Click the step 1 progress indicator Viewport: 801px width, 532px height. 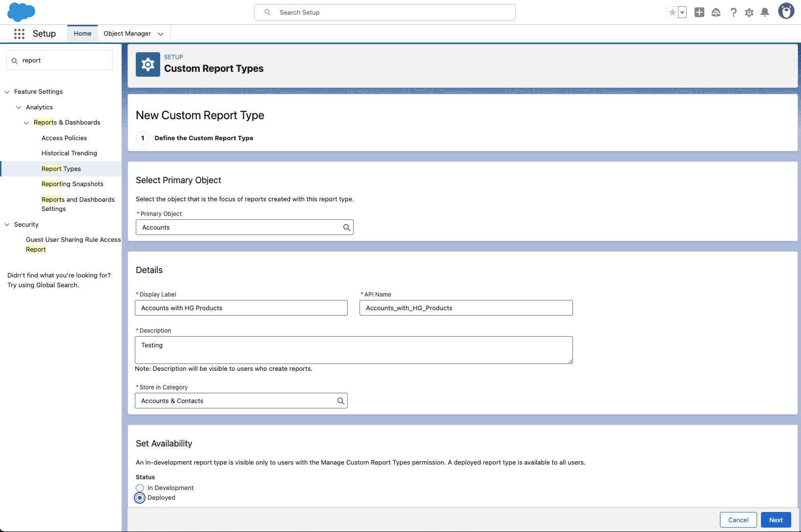pos(143,138)
